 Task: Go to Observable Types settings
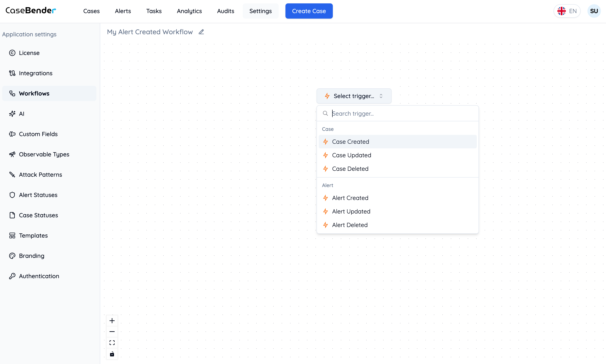(x=44, y=154)
